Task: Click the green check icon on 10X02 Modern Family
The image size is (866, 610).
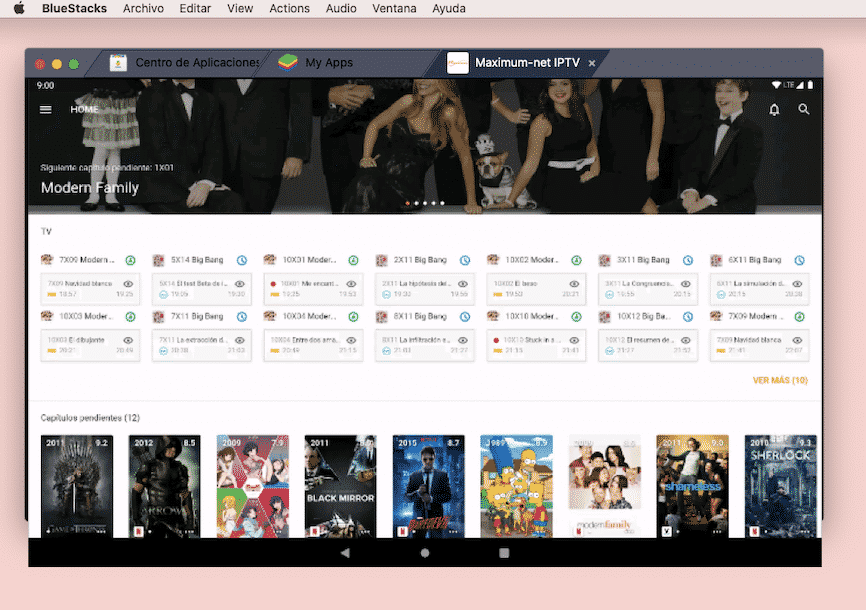Action: point(576,258)
